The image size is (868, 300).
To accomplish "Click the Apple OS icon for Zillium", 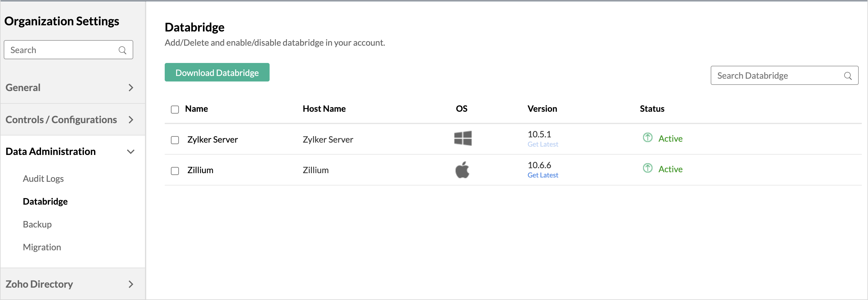I will [x=462, y=169].
